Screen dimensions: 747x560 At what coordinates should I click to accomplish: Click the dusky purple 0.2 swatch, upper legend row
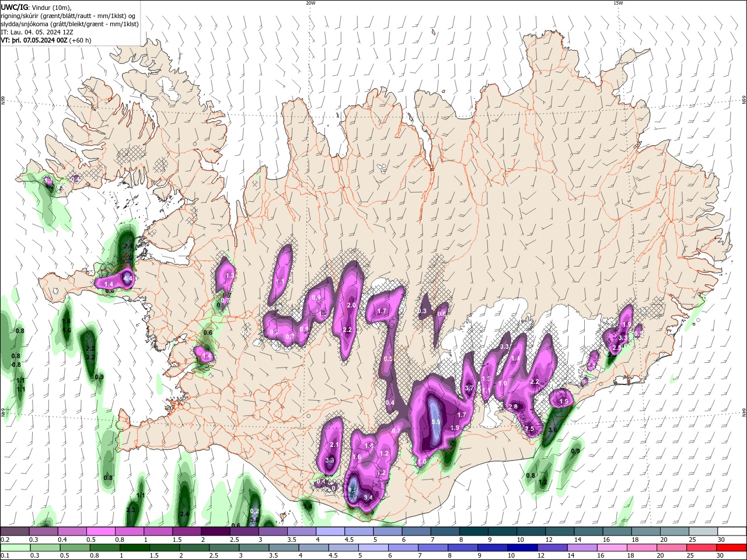pos(15,531)
